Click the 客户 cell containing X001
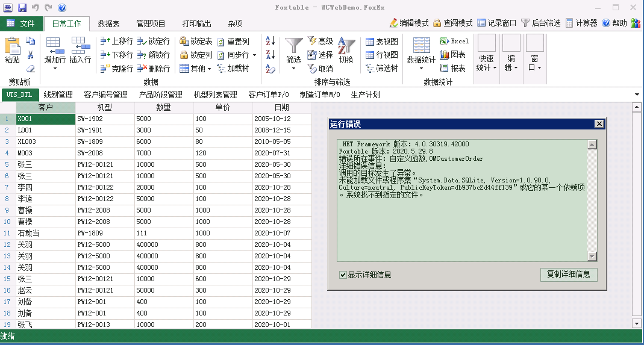644x345 pixels. coord(45,119)
